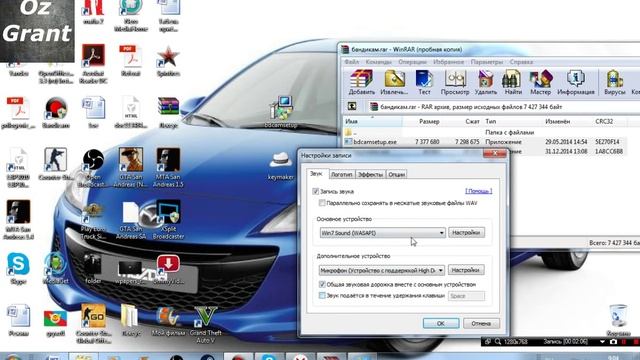
Task: Toggle Звук подаётся при удержании клавиши checkbox
Action: tap(322, 295)
